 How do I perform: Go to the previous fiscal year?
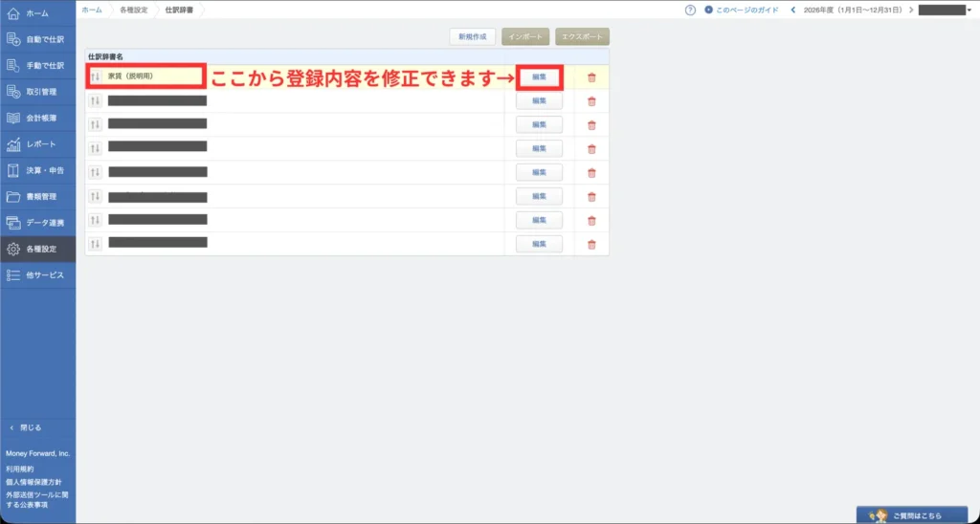[x=793, y=10]
